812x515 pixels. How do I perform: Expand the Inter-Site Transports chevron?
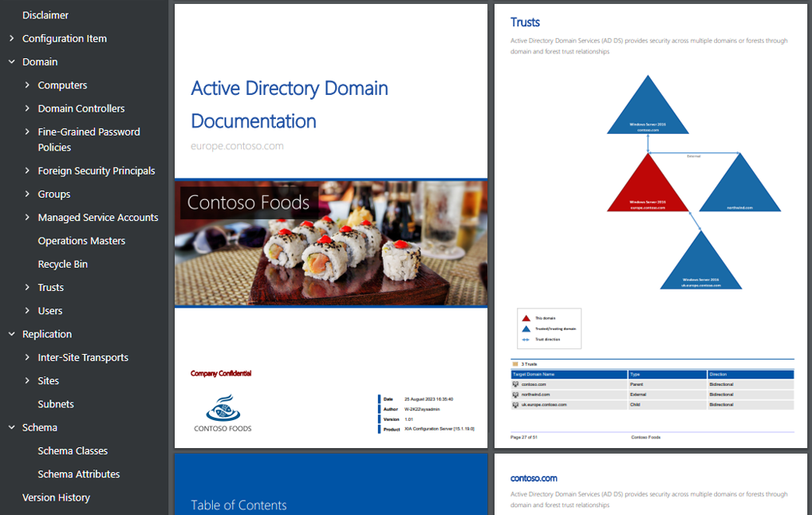[27, 357]
